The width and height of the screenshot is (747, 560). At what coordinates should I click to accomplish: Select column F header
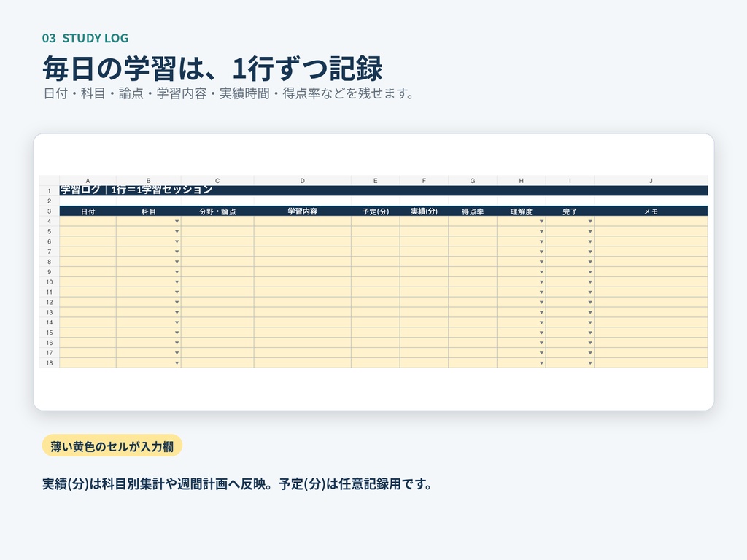[x=424, y=181]
